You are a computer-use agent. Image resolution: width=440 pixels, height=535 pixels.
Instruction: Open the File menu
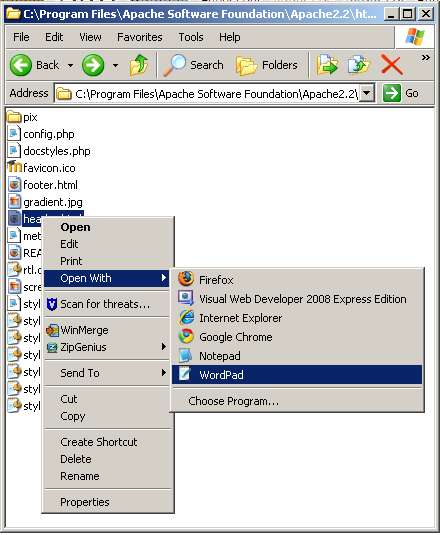[21, 37]
